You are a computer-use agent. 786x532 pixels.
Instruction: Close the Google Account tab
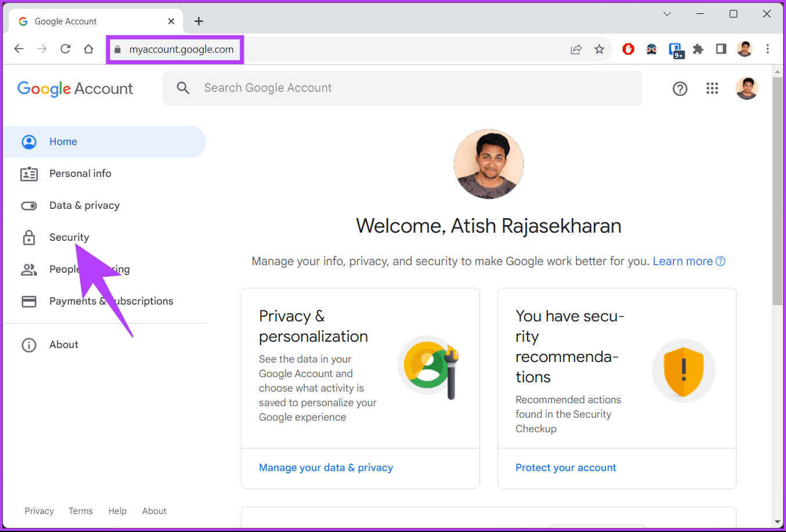171,21
